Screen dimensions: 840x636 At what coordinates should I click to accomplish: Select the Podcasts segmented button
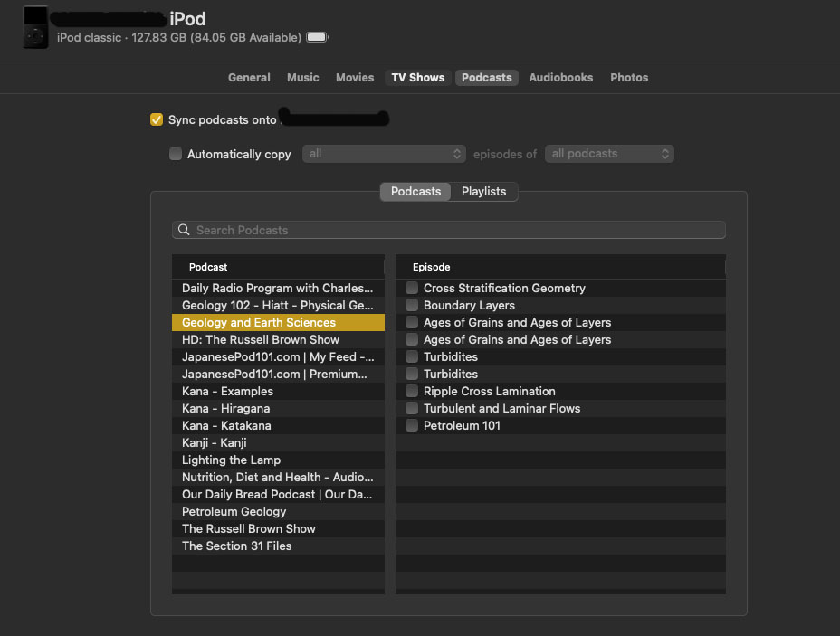tap(415, 191)
